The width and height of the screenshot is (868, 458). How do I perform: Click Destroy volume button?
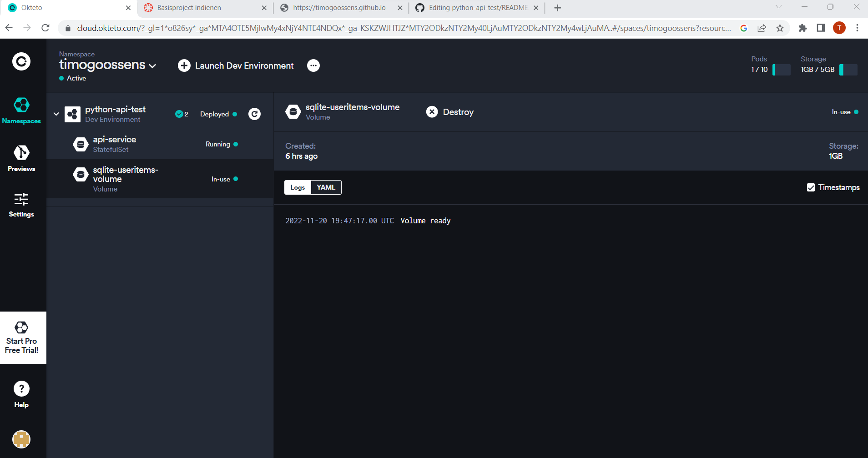point(450,112)
